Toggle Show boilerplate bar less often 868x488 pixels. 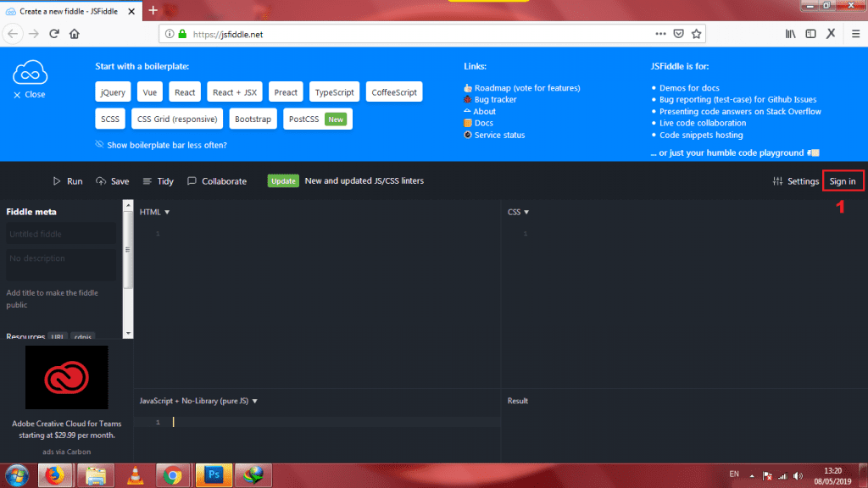(161, 145)
